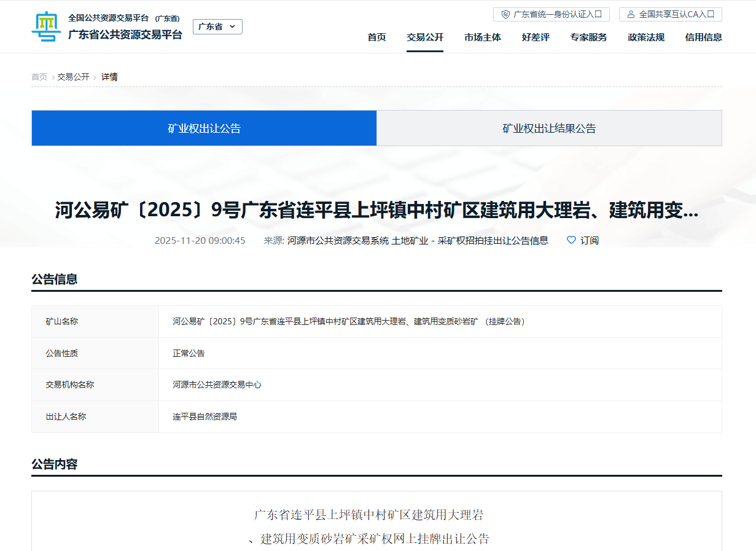
Task: Expand the province selector chevron arrow
Action: coord(233,26)
